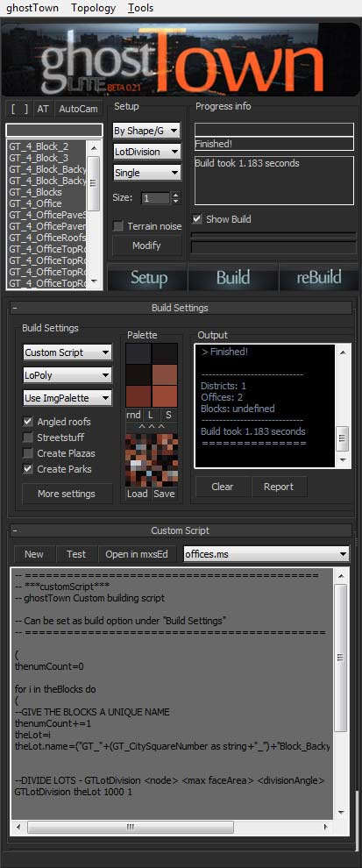Open the Custom Script build dropdown
The height and width of the screenshot is (868, 362).
67,352
